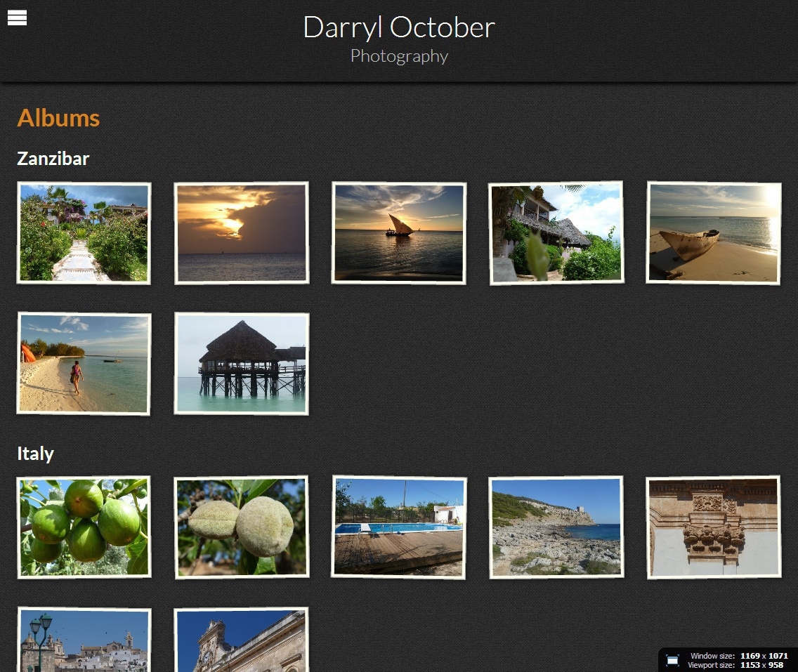Open the garden pathway photo in Zanzibar
This screenshot has height=672, width=798.
click(84, 232)
